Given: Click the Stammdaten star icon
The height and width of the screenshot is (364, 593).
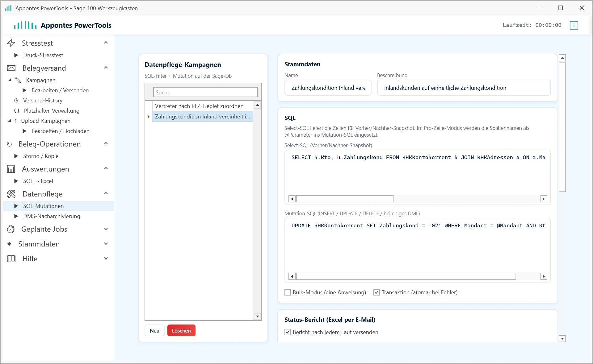Looking at the screenshot, I should pos(9,244).
